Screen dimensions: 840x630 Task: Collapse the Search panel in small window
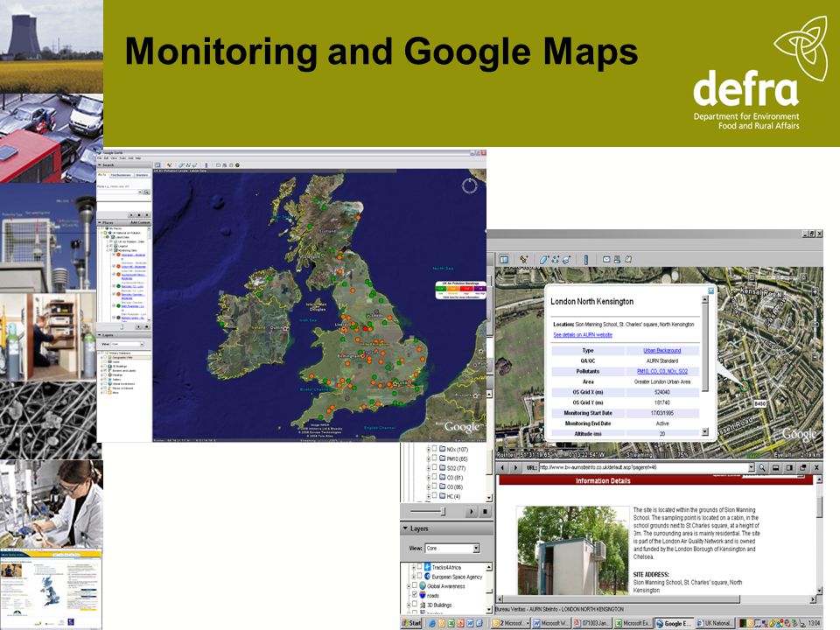click(x=100, y=165)
